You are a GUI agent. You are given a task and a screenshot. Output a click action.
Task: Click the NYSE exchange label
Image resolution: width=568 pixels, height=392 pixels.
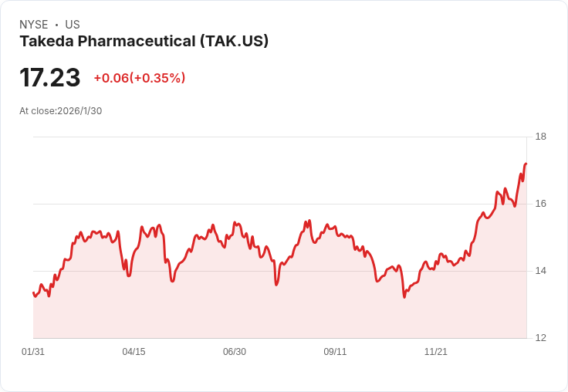[x=34, y=24]
